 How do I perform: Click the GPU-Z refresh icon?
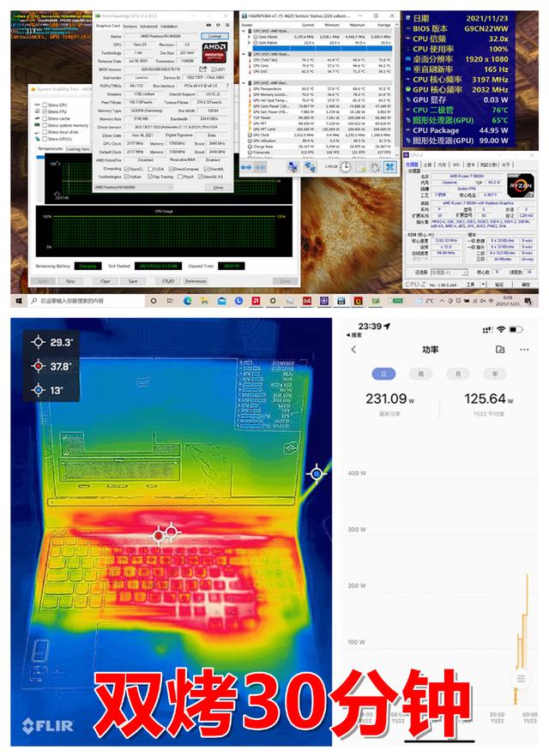click(x=218, y=25)
